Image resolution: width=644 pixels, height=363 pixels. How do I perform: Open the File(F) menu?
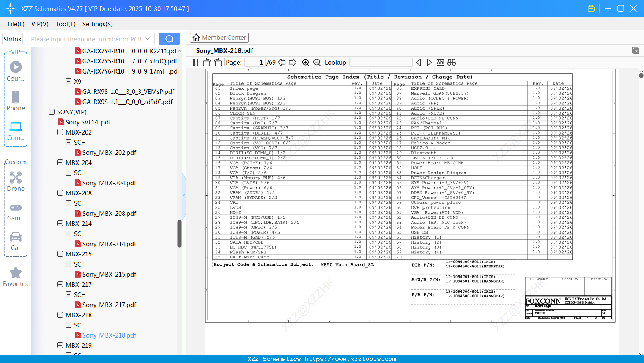(x=16, y=24)
